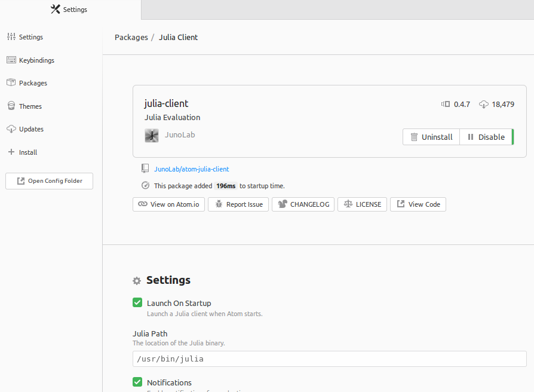This screenshot has width=534, height=392.
Task: Click the Settings section heading
Action: tap(168, 280)
